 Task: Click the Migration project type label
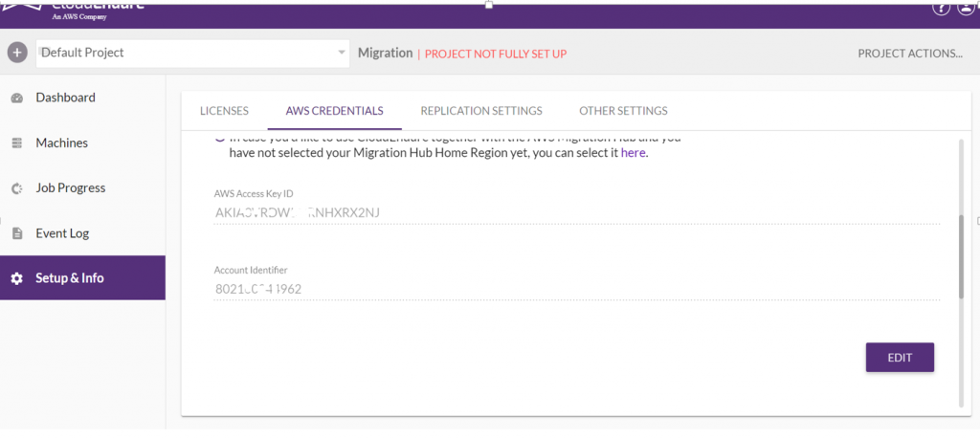click(x=385, y=53)
